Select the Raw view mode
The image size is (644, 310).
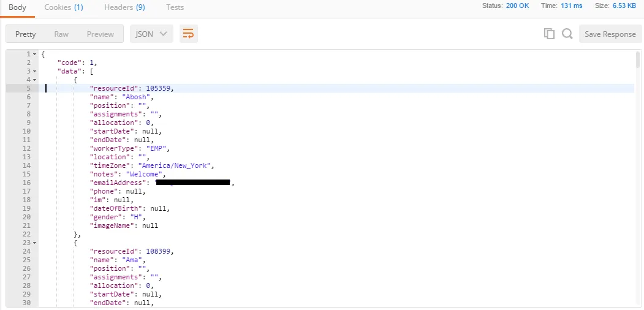point(61,34)
